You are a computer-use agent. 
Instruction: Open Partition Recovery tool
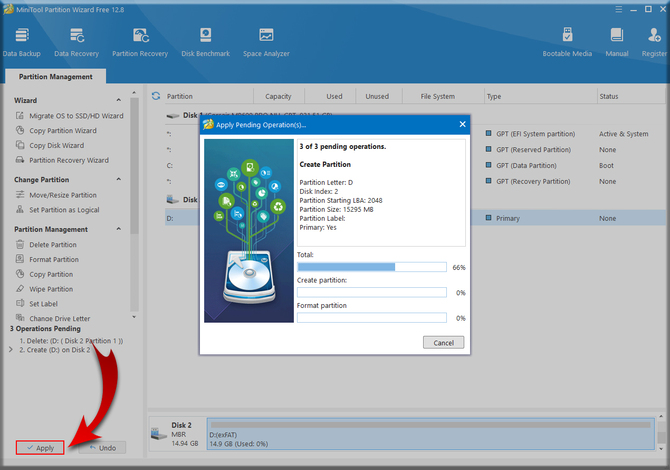tap(140, 42)
